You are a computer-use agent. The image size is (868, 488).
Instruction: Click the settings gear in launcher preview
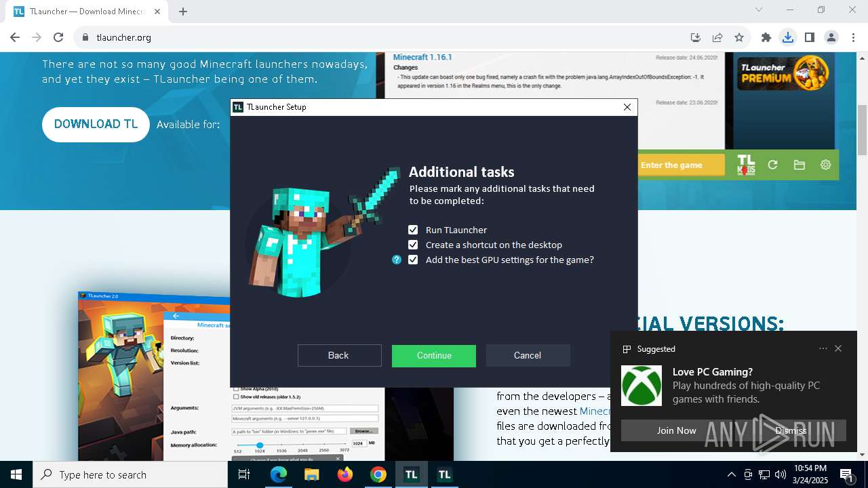click(x=825, y=165)
